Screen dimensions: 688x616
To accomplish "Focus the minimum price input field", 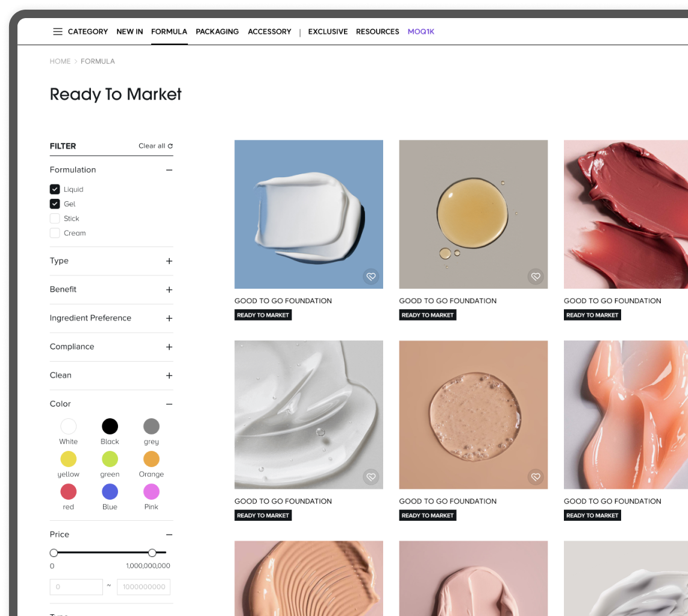I will pos(77,587).
